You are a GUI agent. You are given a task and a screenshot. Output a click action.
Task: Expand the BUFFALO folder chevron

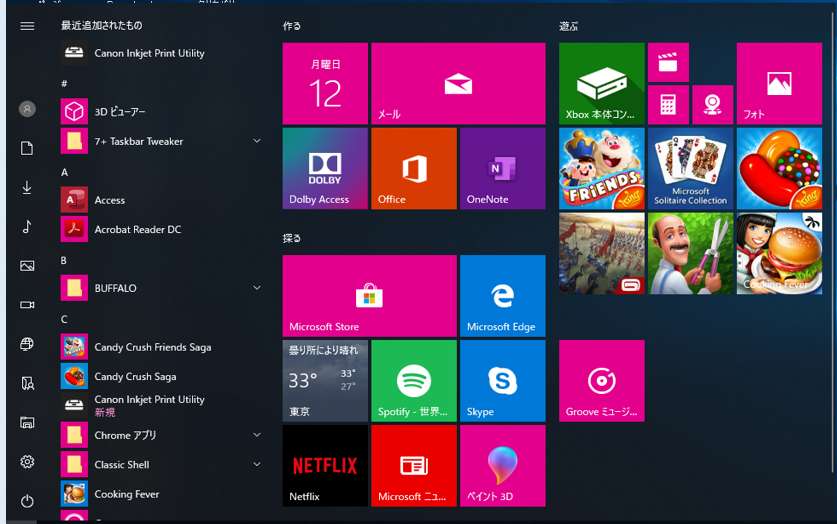pyautogui.click(x=257, y=288)
